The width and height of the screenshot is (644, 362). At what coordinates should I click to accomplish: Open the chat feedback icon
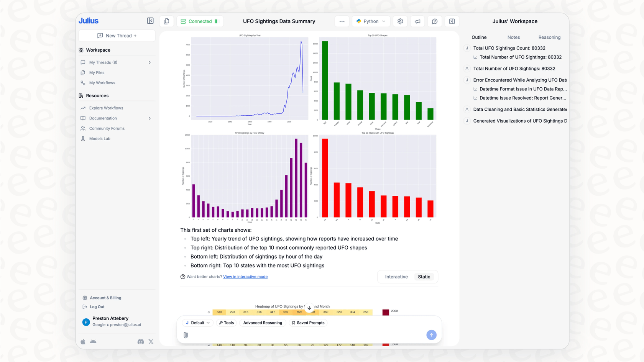(435, 21)
